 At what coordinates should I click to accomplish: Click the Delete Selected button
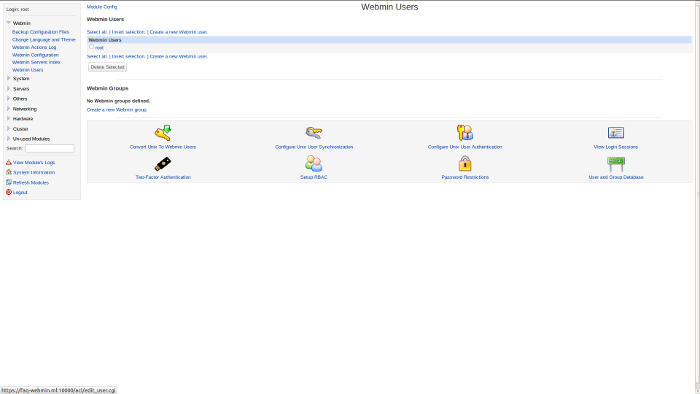pyautogui.click(x=107, y=67)
